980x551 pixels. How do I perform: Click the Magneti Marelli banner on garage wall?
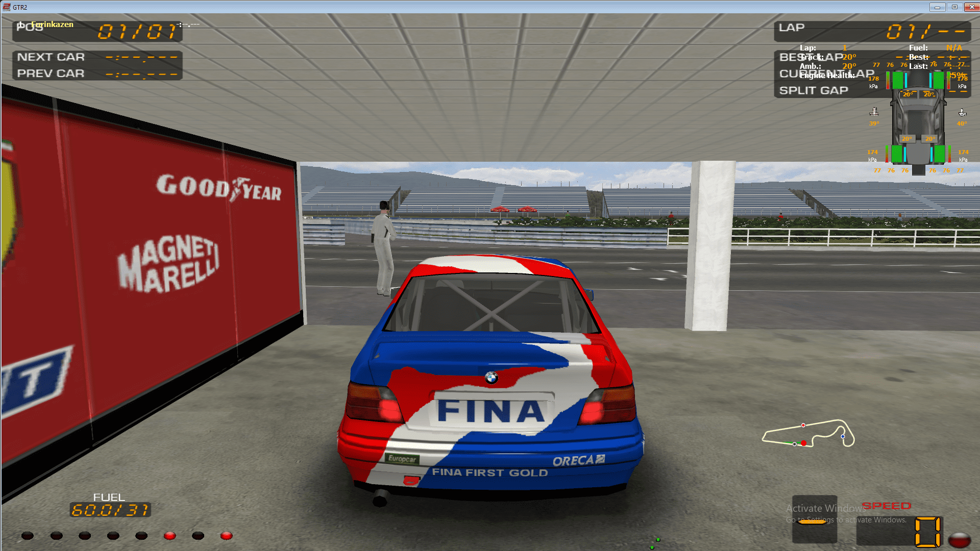click(169, 264)
